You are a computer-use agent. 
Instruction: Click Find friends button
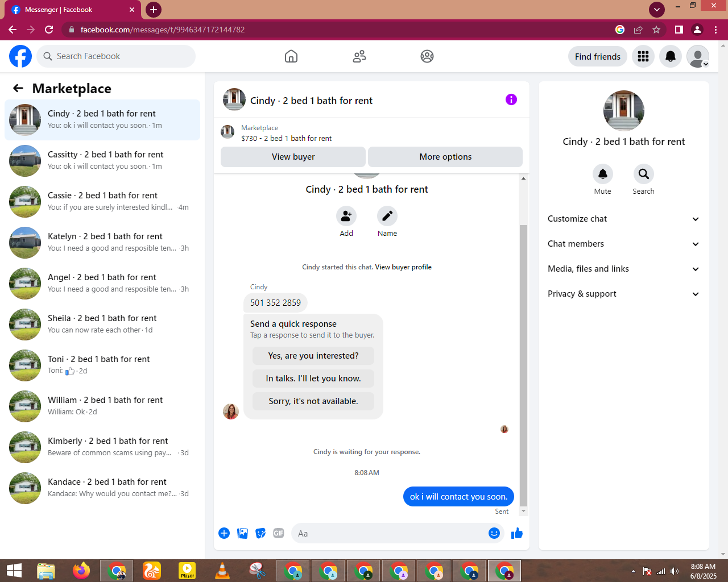pyautogui.click(x=598, y=56)
